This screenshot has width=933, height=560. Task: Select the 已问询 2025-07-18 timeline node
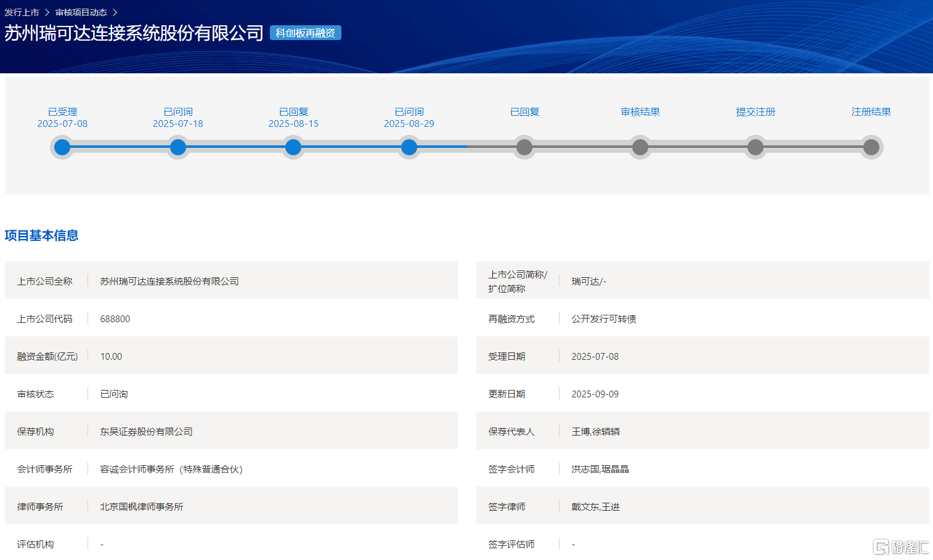click(x=178, y=147)
